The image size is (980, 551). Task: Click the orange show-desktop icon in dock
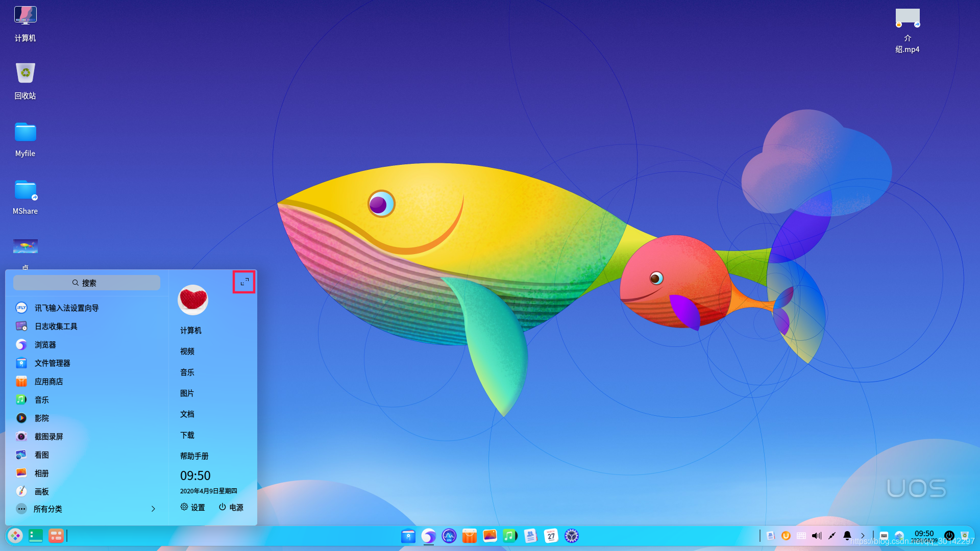tap(56, 536)
